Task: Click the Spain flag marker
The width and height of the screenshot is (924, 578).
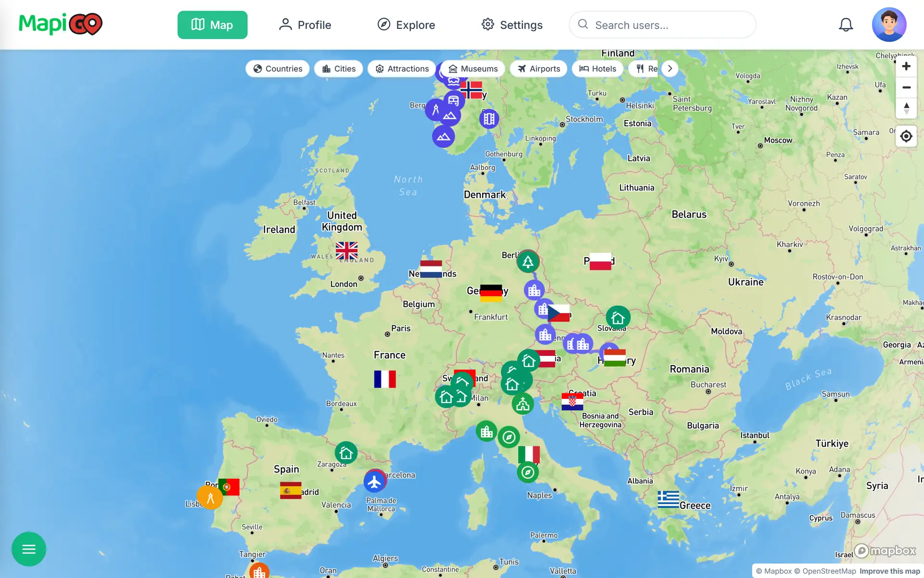Action: tap(291, 490)
